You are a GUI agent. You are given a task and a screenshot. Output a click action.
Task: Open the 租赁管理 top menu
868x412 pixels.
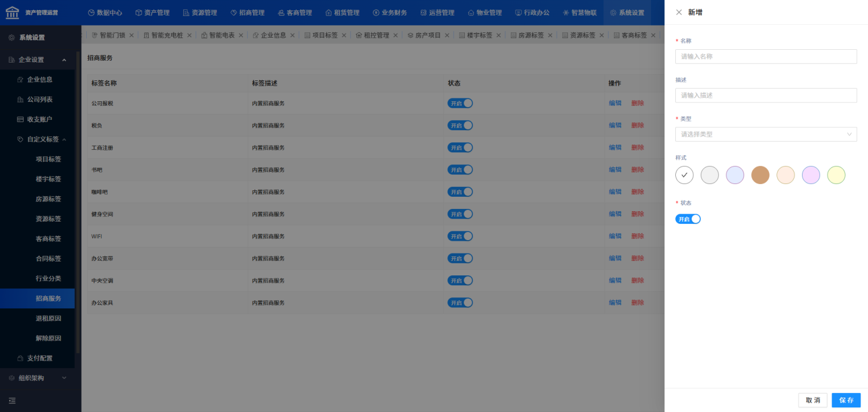[x=342, y=13]
